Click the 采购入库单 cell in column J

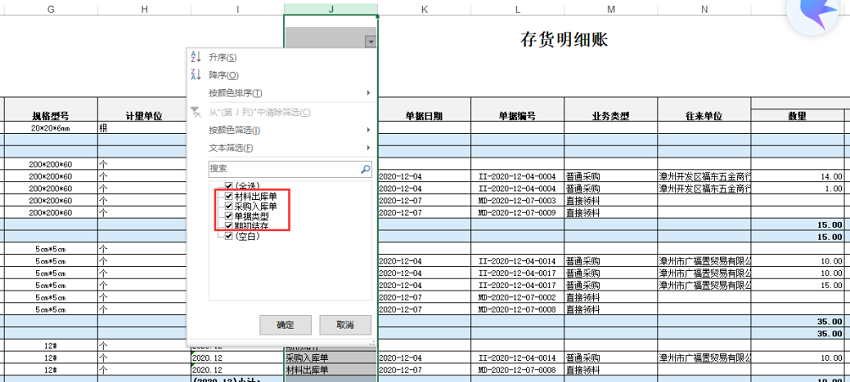(x=331, y=358)
